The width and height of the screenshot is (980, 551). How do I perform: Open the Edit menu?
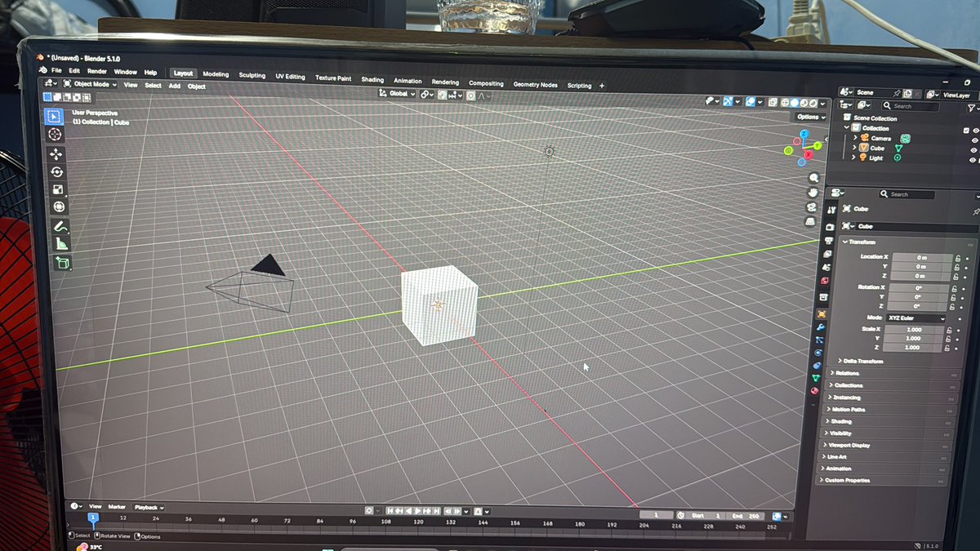click(x=74, y=70)
